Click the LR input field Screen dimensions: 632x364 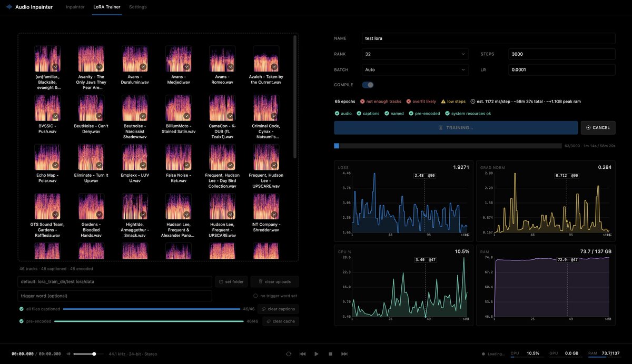point(562,69)
